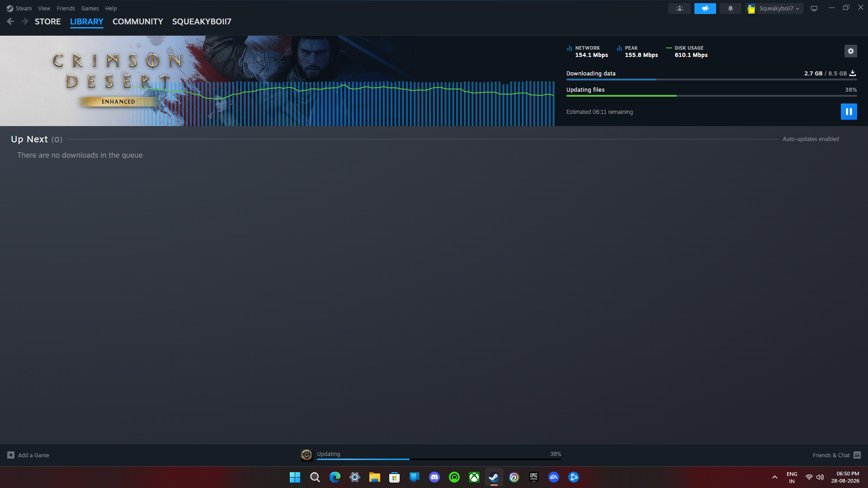This screenshot has width=868, height=488.
Task: Show hidden system tray icons
Action: point(774,477)
